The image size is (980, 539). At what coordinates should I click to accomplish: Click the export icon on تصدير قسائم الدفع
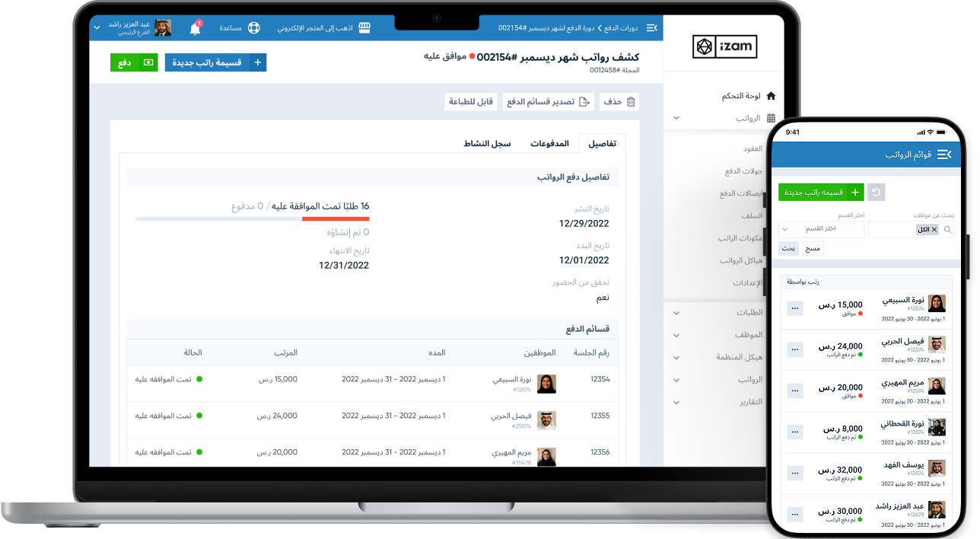[x=584, y=102]
